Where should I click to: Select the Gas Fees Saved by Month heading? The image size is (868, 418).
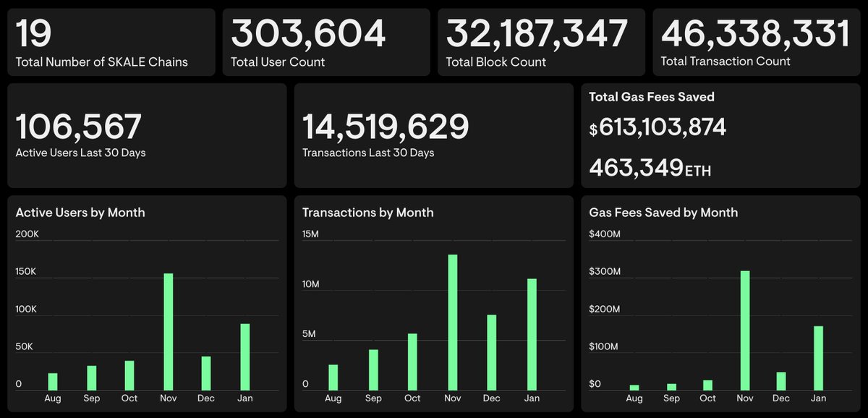coord(663,213)
